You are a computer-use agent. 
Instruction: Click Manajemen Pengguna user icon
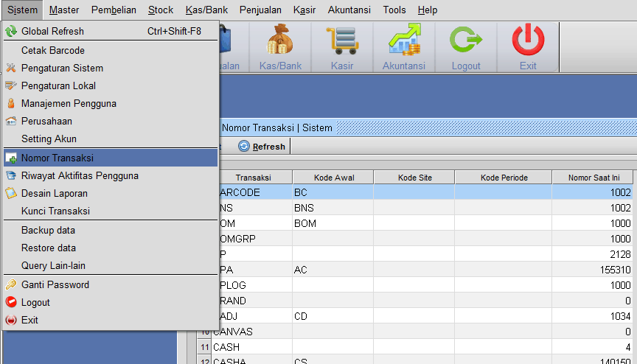[x=11, y=103]
